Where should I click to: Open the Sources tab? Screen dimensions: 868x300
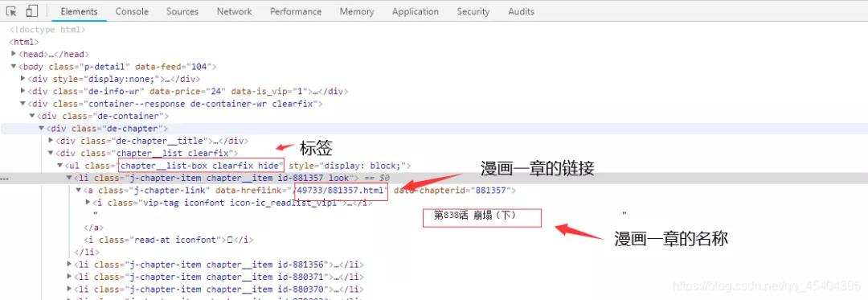click(x=182, y=11)
